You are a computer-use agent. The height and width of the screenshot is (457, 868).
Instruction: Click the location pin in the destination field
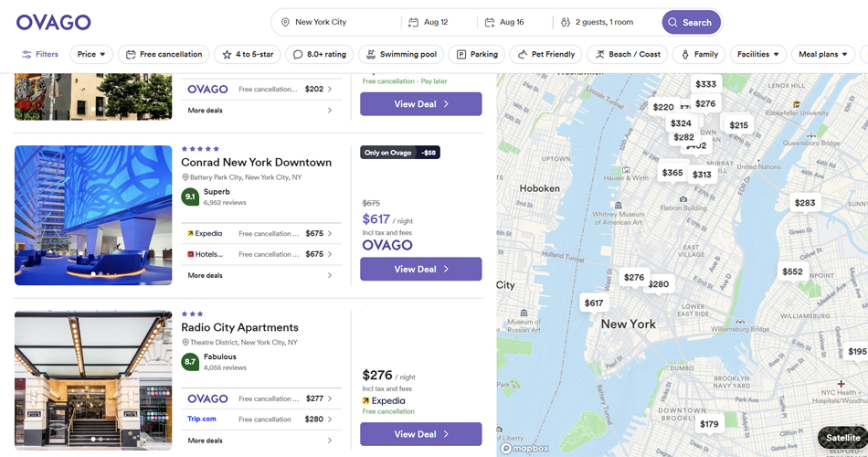(x=285, y=22)
